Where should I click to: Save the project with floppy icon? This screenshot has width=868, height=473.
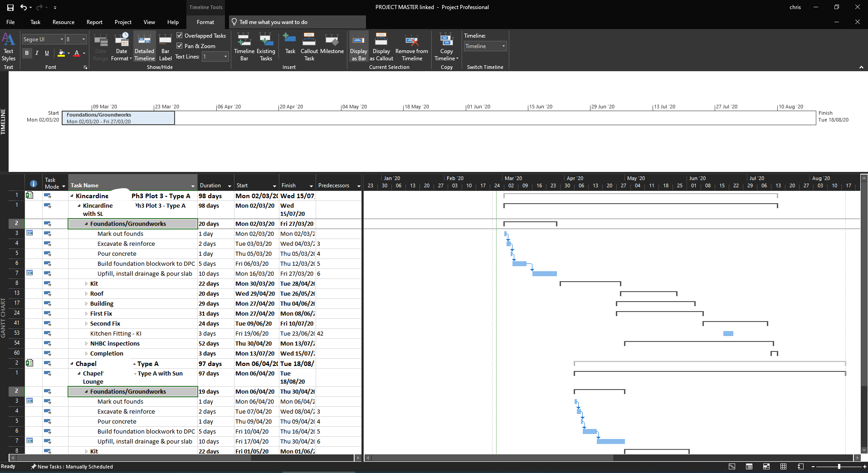[x=10, y=7]
